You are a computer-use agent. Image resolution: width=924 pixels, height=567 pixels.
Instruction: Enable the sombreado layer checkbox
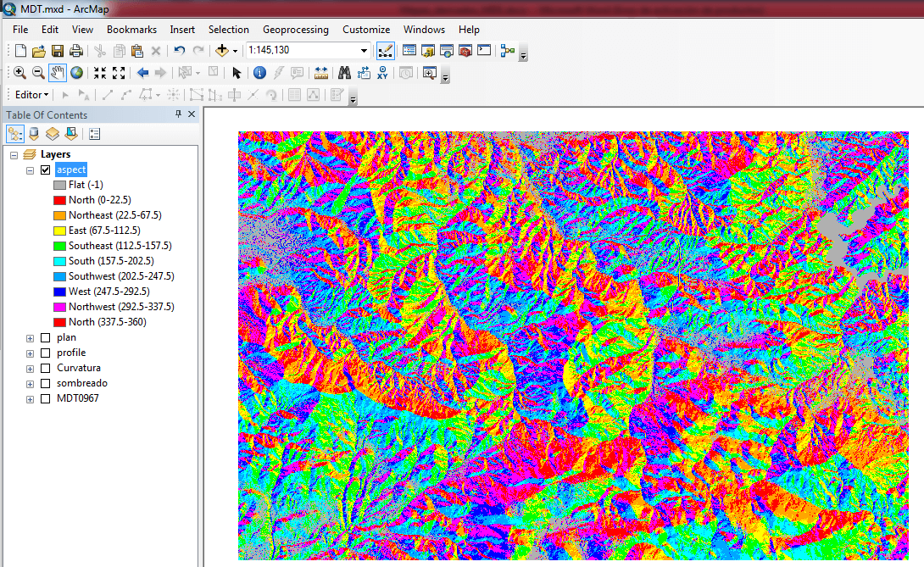[x=46, y=383]
